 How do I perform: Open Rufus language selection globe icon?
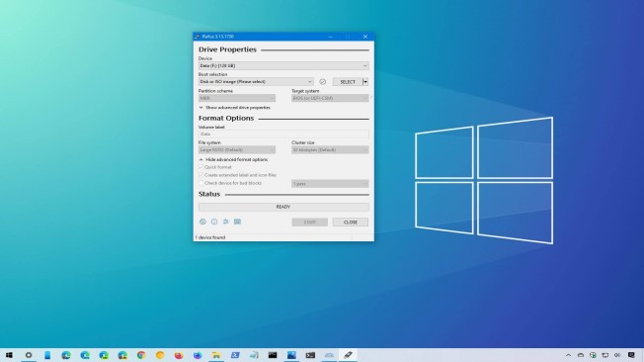[x=202, y=222]
